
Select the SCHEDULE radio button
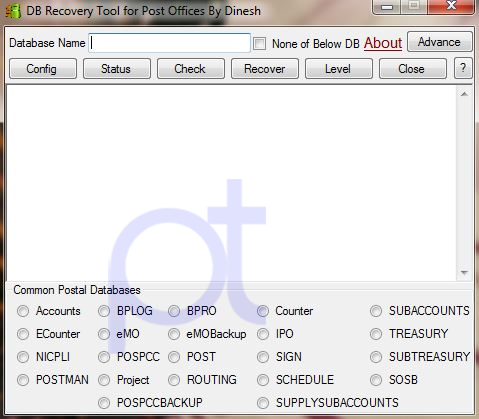(263, 380)
